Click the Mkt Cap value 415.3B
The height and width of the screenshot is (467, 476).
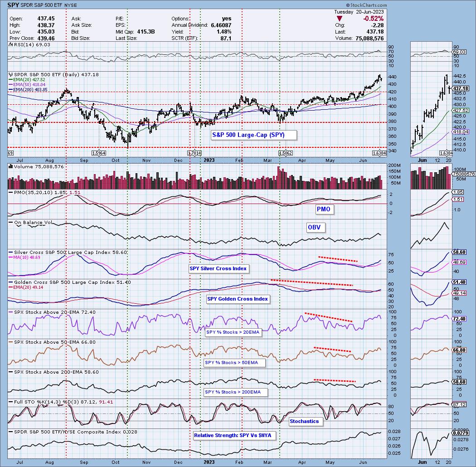[x=146, y=32]
